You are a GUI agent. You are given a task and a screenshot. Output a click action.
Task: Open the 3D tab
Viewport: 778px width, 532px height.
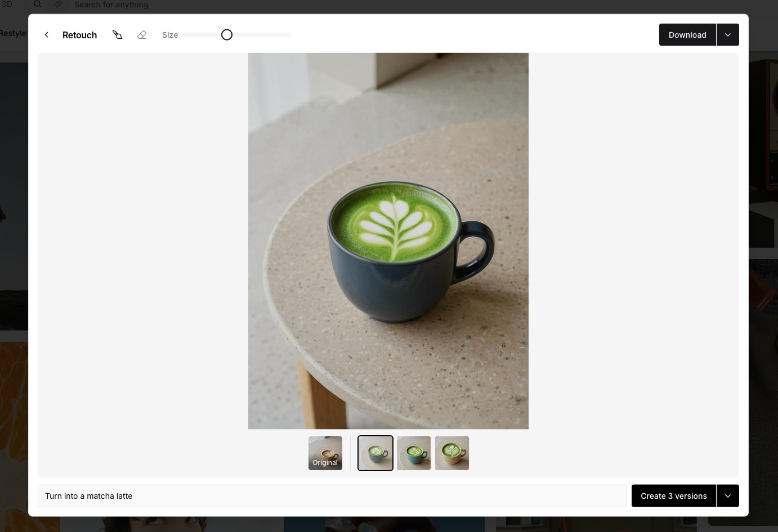point(7,5)
